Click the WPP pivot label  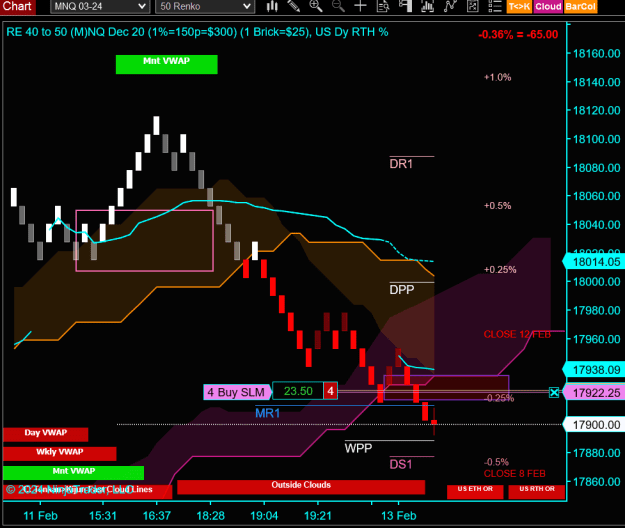(358, 448)
